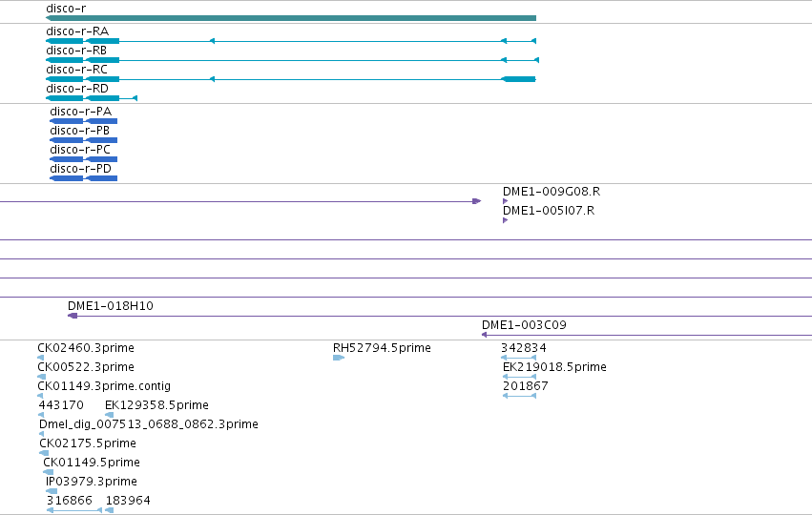Select the DME1-003C09 feature arrowhead
Viewport: 812px width, 515px height.
pyautogui.click(x=484, y=335)
